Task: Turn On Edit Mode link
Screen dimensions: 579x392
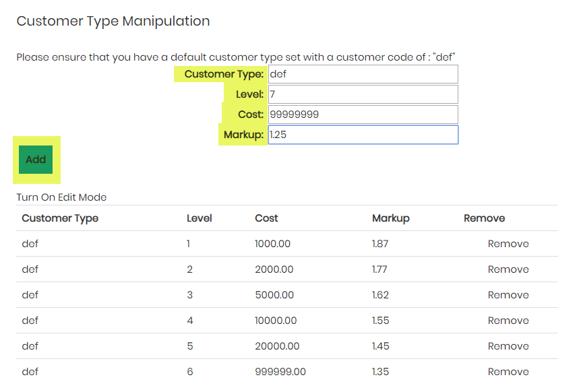Action: (61, 197)
